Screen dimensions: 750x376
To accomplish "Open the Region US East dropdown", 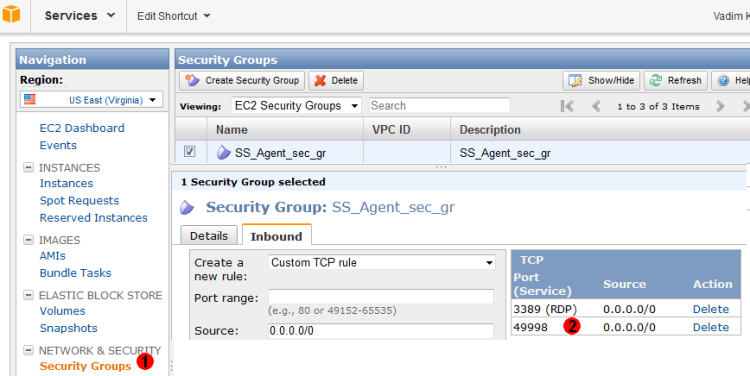I will click(91, 100).
